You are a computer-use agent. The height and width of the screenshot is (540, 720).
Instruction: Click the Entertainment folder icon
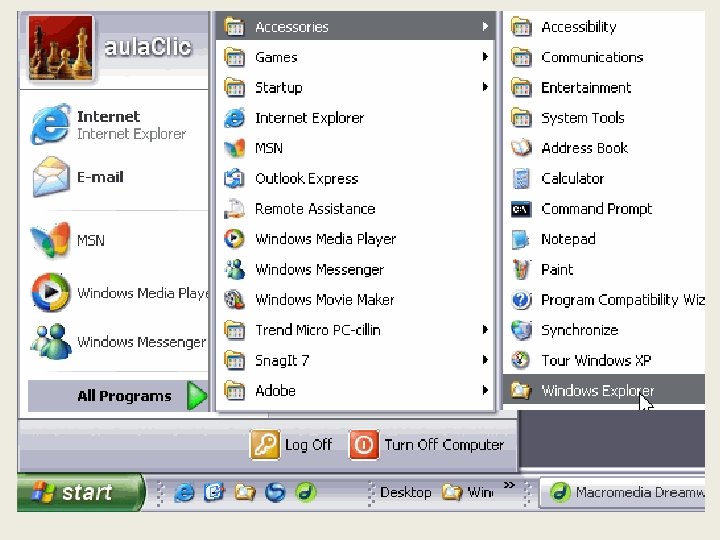[x=521, y=88]
